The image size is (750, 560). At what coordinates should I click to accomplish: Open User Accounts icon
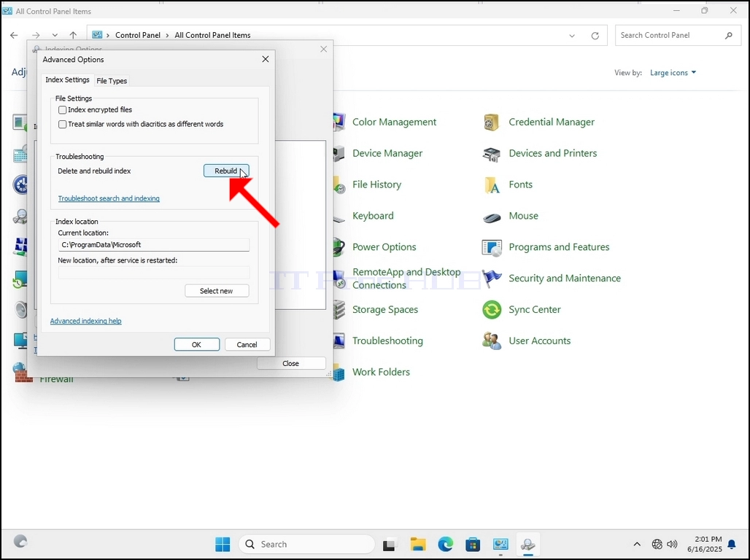click(491, 341)
